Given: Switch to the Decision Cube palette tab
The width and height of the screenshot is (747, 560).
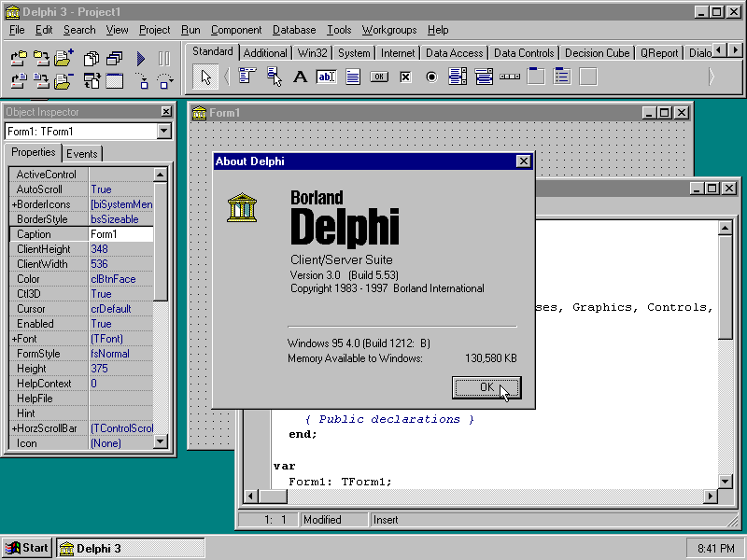Looking at the screenshot, I should 597,53.
